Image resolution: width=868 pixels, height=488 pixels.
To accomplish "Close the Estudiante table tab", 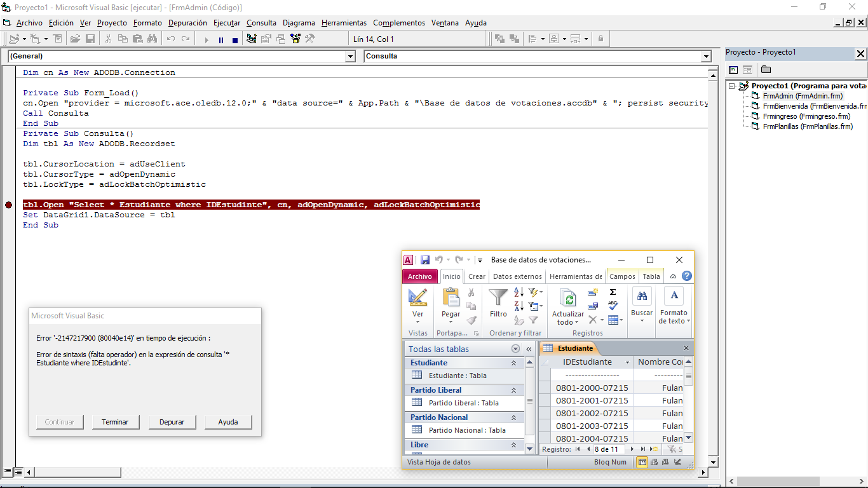I will click(x=686, y=348).
